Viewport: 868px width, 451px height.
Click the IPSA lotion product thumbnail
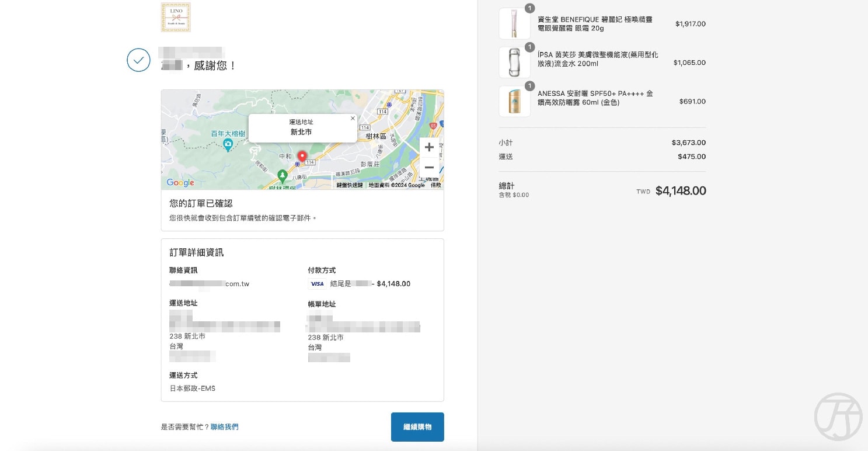coord(515,63)
